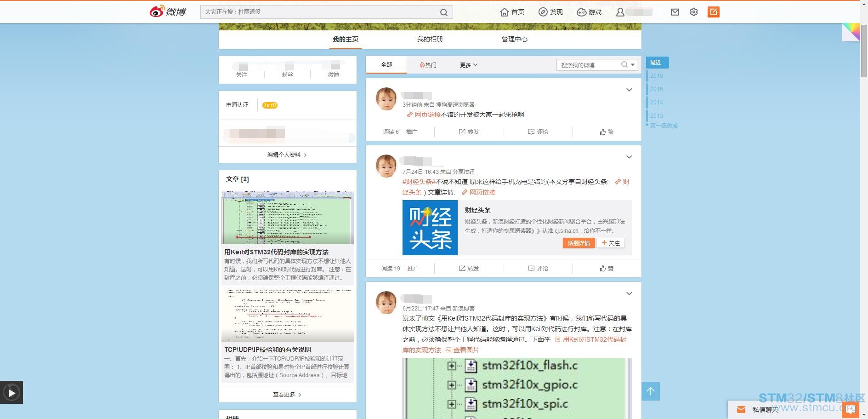Click the avatar on the 3分钟前 post
This screenshot has height=419, width=868.
(386, 99)
